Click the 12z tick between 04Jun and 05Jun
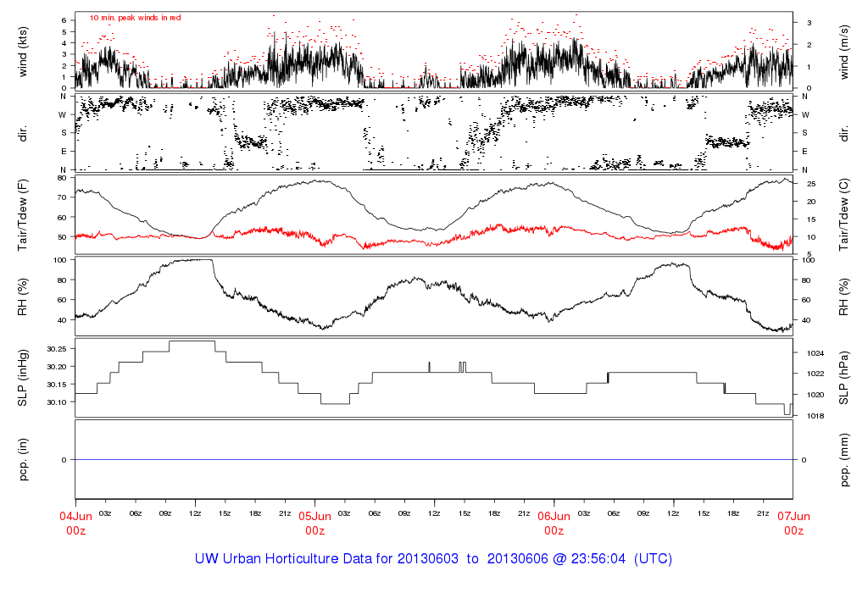The image size is (868, 593). pos(195,513)
